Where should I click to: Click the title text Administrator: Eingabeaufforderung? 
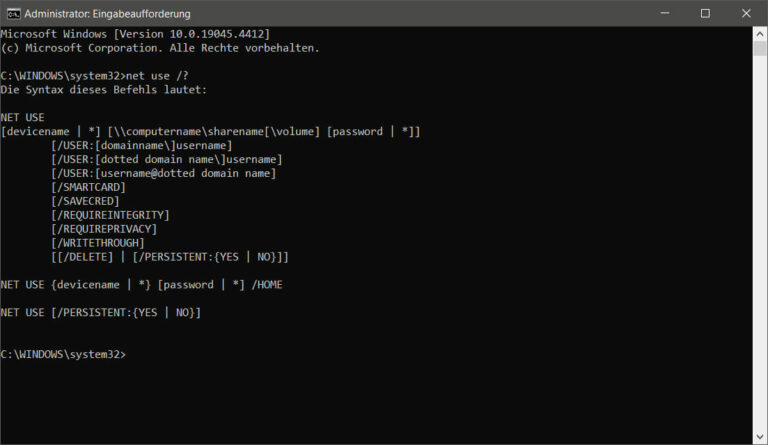point(107,14)
